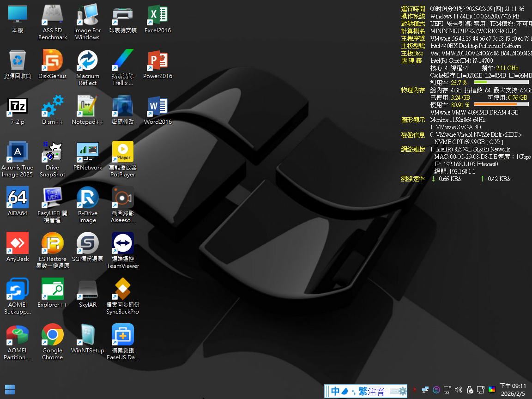Open the volume slider from the system tray
Screen dimensions: 532x399
click(459, 389)
